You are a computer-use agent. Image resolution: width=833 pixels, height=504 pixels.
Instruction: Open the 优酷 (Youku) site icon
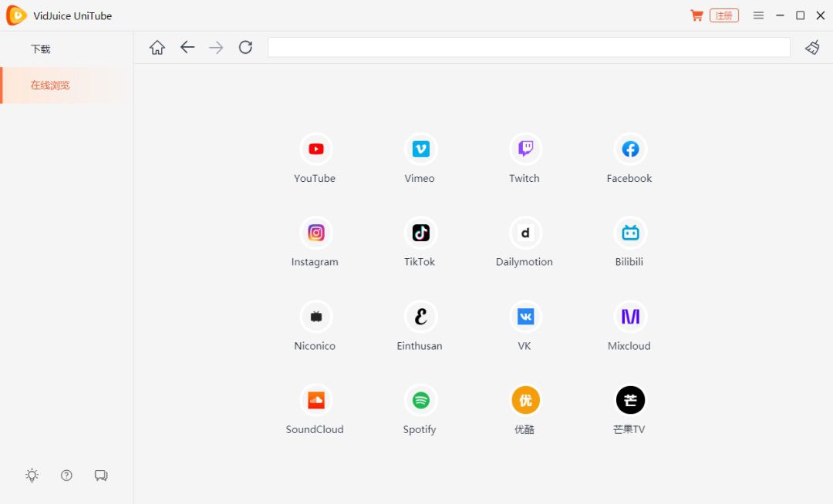point(525,400)
